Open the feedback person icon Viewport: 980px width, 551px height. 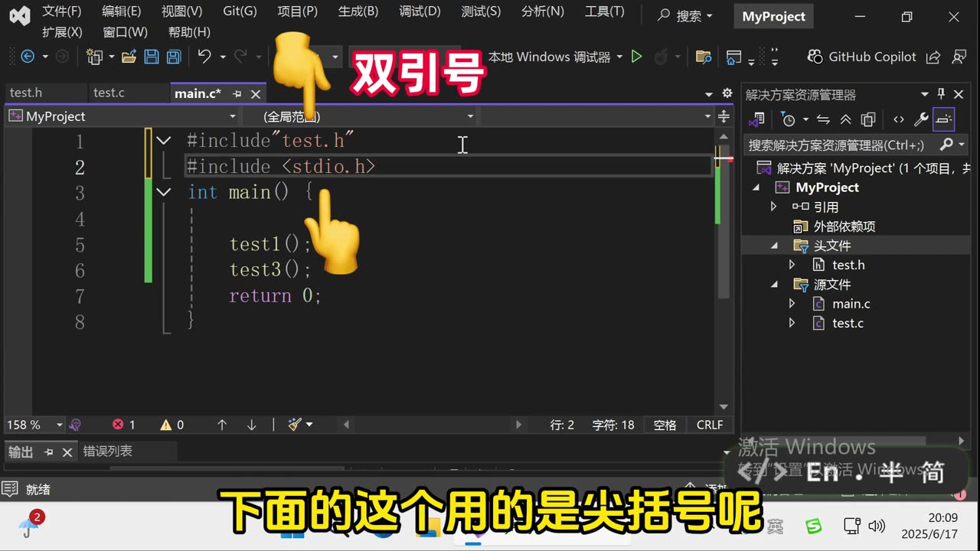click(959, 57)
